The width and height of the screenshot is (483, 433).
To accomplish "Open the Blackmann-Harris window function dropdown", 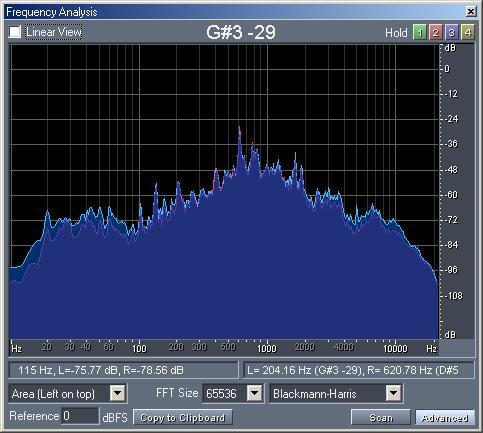I will tap(393, 394).
